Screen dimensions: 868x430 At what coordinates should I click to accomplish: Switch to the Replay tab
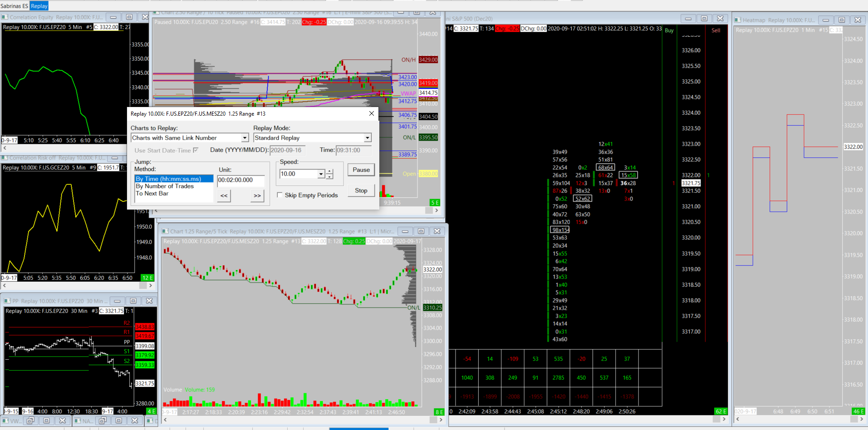[39, 6]
